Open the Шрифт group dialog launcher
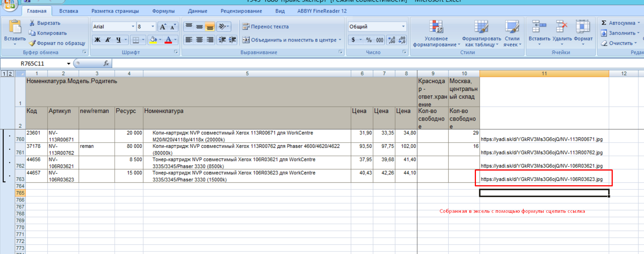The height and width of the screenshot is (254, 644). pos(176,52)
